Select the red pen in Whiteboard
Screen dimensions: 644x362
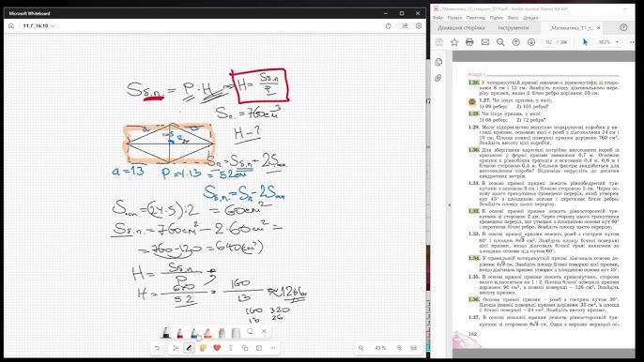click(180, 332)
